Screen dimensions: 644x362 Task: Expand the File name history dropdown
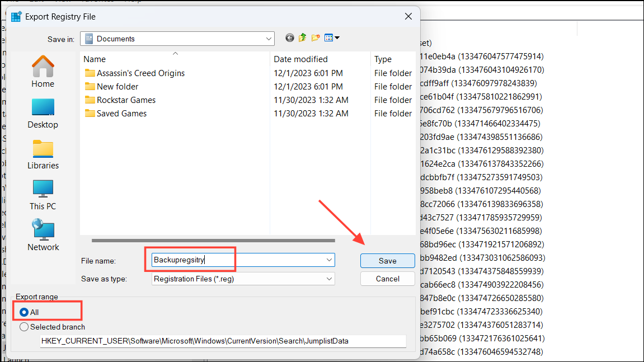[328, 260]
